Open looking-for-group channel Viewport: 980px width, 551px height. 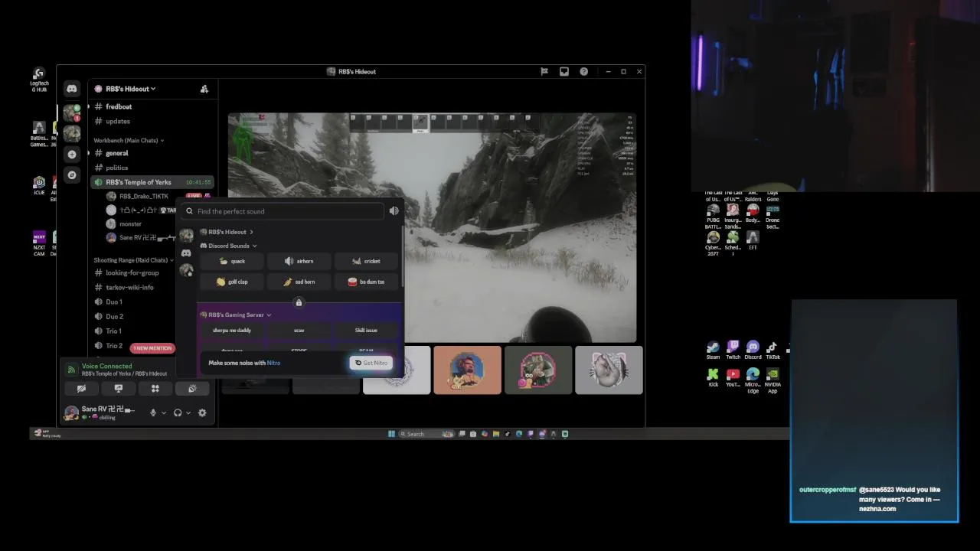coord(134,272)
